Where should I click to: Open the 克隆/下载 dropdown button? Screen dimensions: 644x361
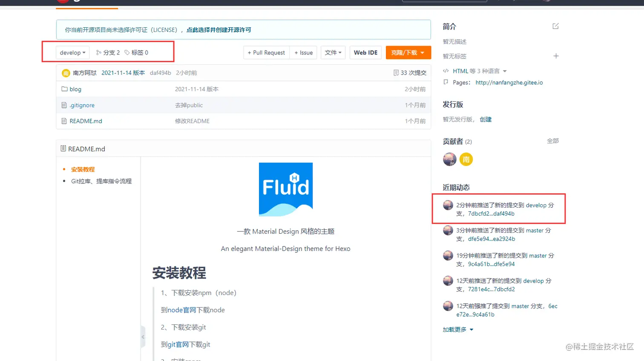click(x=408, y=53)
